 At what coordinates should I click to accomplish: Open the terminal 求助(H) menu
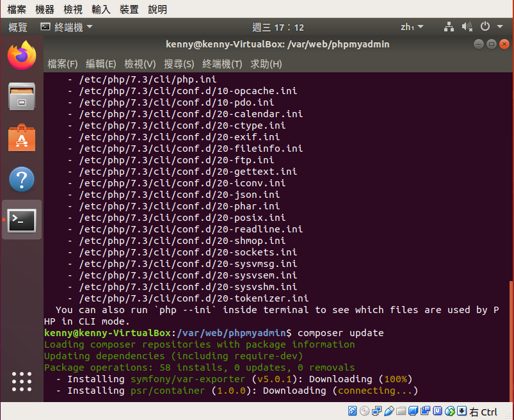[266, 64]
